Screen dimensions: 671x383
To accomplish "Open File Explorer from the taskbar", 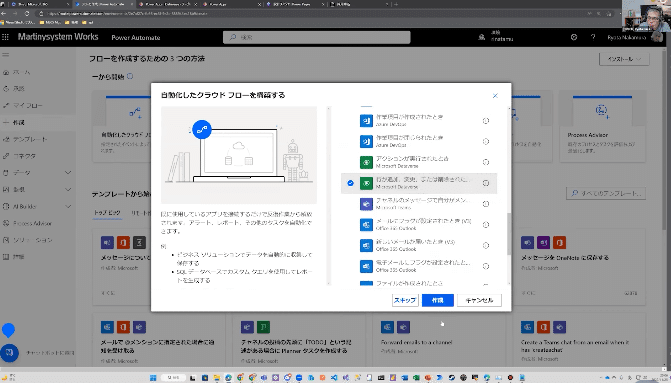I will [x=217, y=377].
